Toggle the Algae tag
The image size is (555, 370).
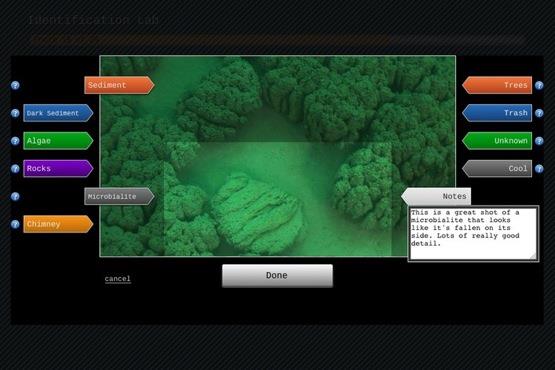(x=58, y=141)
